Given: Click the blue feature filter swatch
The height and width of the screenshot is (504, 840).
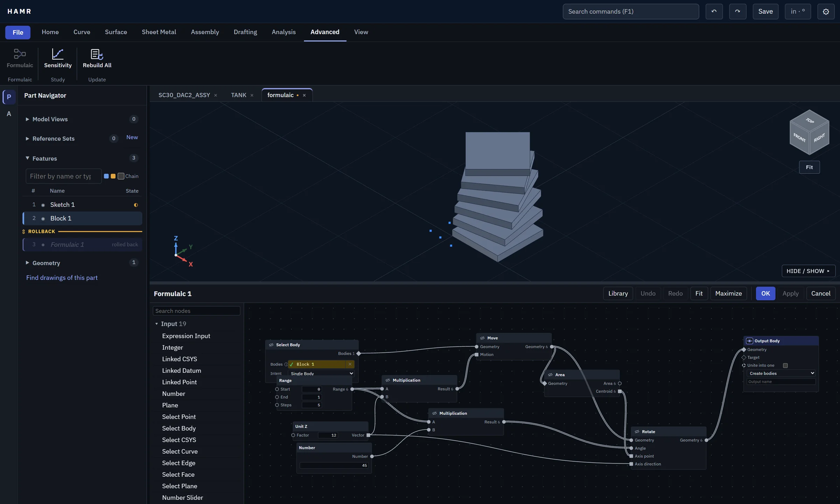Looking at the screenshot, I should pos(106,176).
